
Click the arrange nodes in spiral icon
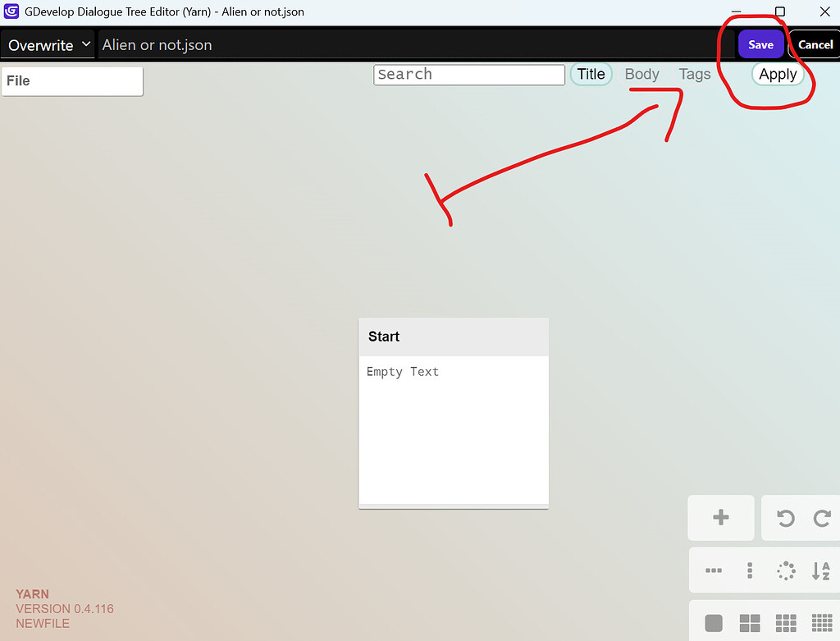tap(786, 570)
